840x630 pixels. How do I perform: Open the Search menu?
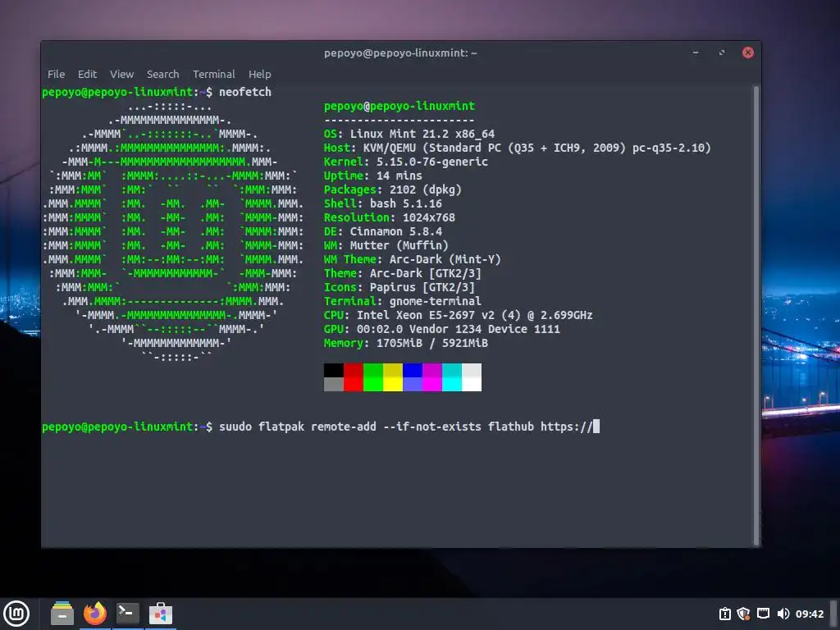163,75
